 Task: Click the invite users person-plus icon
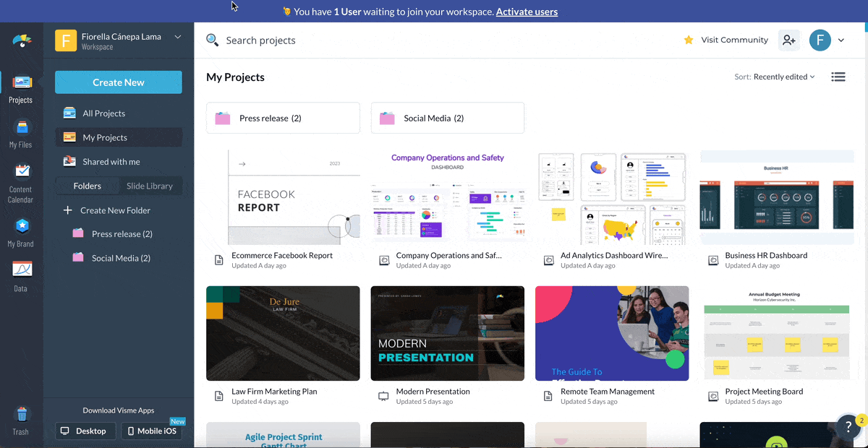[789, 40]
